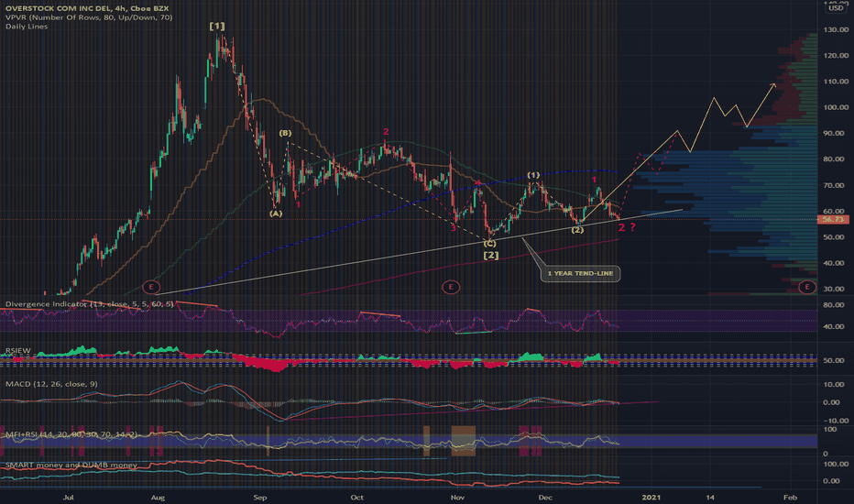Click the (B) wave label
The height and width of the screenshot is (504, 854).
point(285,133)
